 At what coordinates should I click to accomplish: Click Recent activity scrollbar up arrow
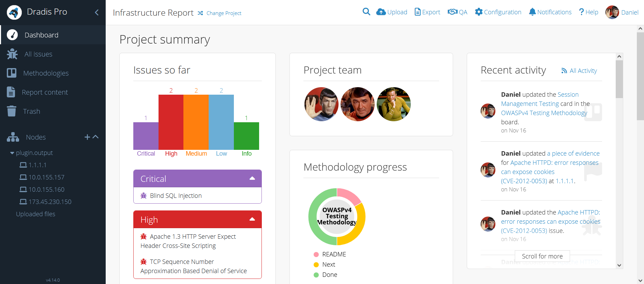tap(619, 57)
